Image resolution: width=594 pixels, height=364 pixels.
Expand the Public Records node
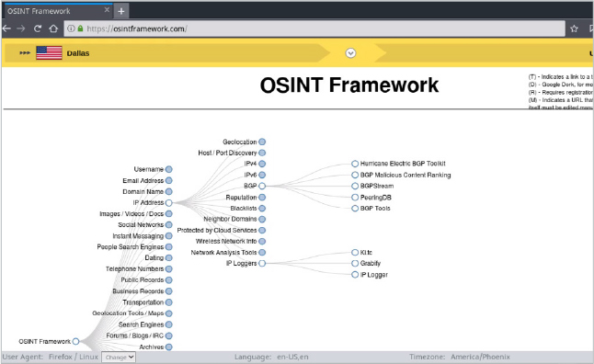[169, 280]
